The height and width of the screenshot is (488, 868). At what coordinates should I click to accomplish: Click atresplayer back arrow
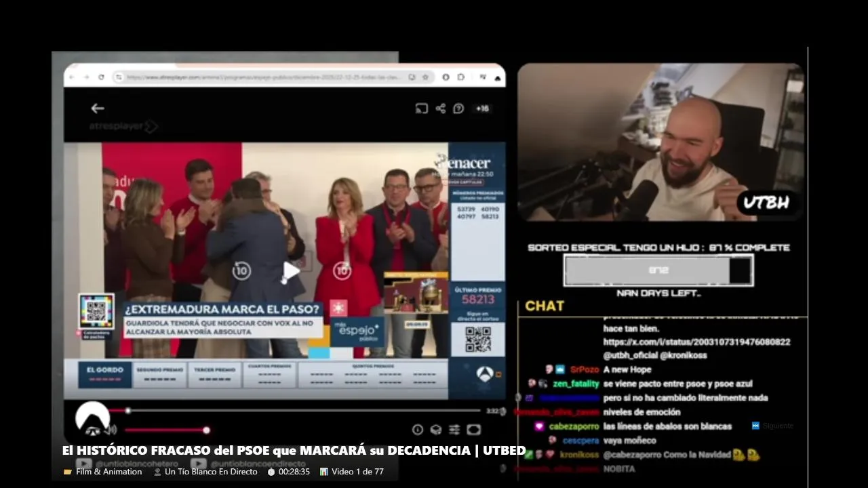click(98, 108)
